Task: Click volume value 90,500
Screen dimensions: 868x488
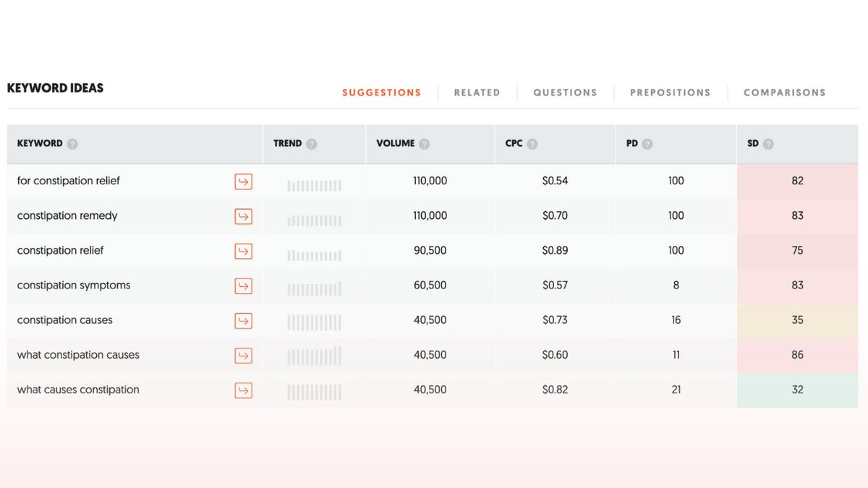Action: click(x=430, y=250)
